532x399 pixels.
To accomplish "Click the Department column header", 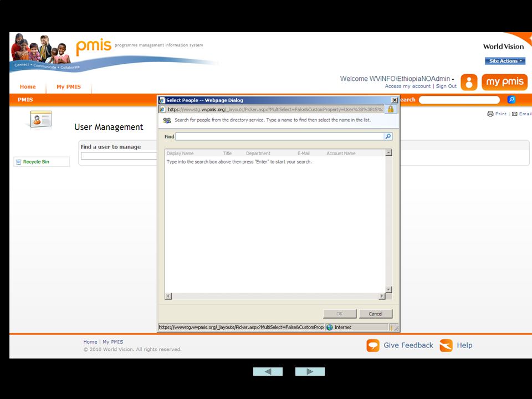I will click(258, 154).
